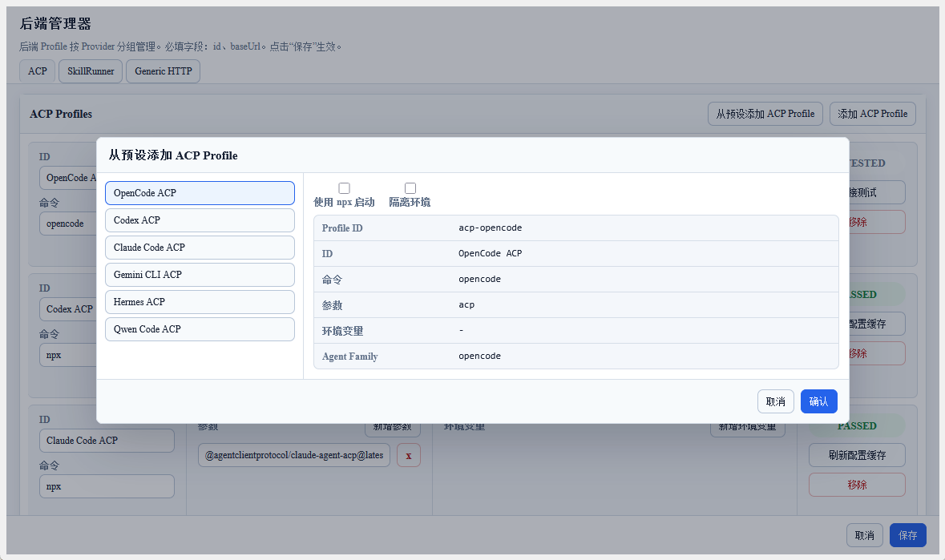Confirm preset with the 确认 button

(818, 401)
